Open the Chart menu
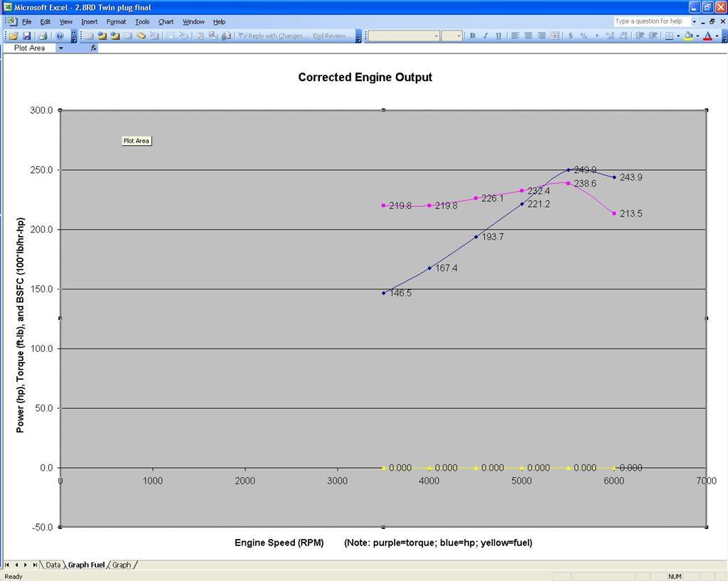The image size is (728, 581). (166, 22)
